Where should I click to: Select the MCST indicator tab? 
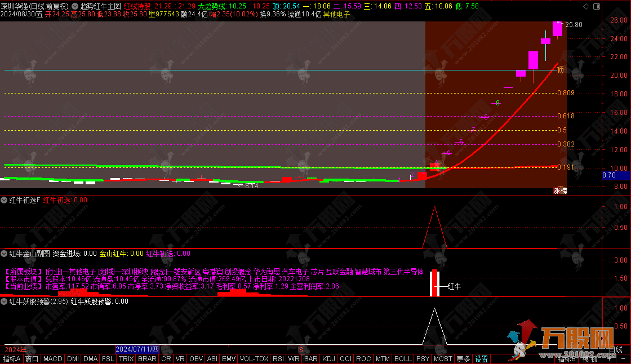[443, 359]
